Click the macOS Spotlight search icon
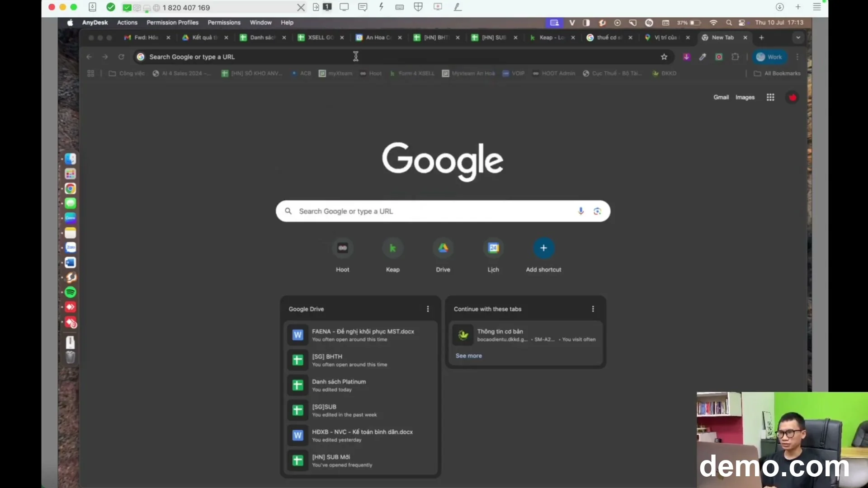 click(x=729, y=23)
